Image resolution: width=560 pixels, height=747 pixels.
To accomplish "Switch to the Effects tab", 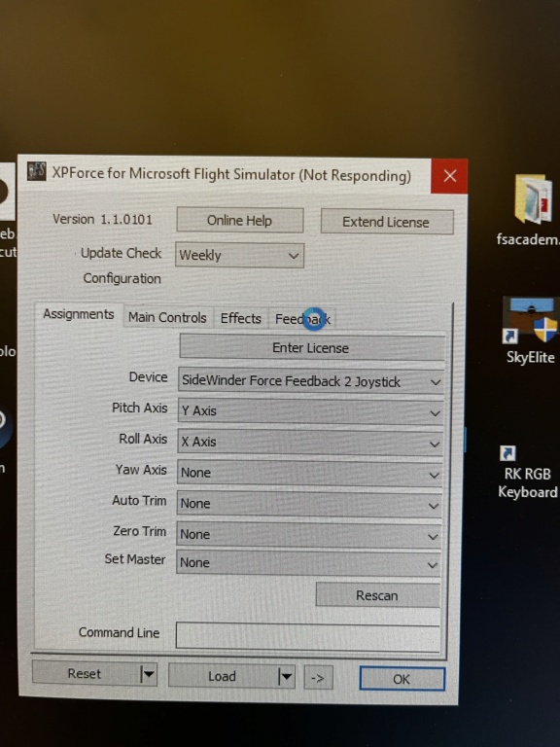I will [x=240, y=318].
